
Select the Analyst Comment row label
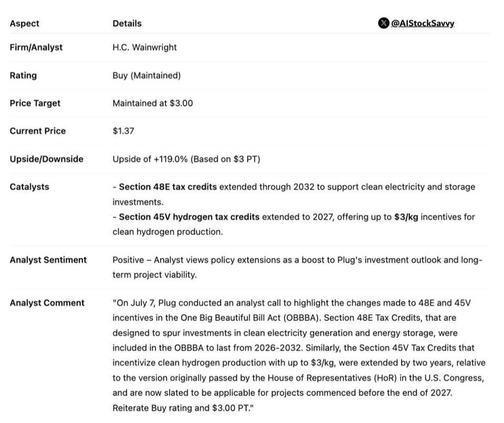coord(47,303)
